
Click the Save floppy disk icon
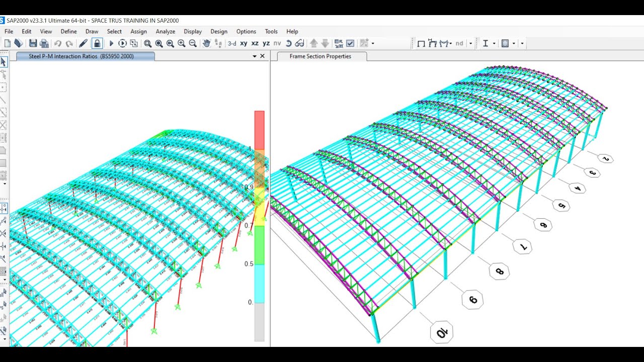coord(33,43)
